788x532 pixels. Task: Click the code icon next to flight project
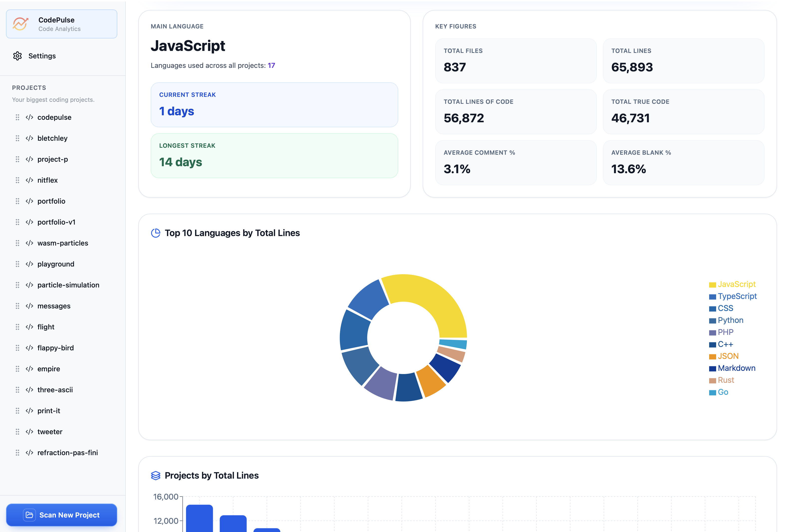point(29,327)
